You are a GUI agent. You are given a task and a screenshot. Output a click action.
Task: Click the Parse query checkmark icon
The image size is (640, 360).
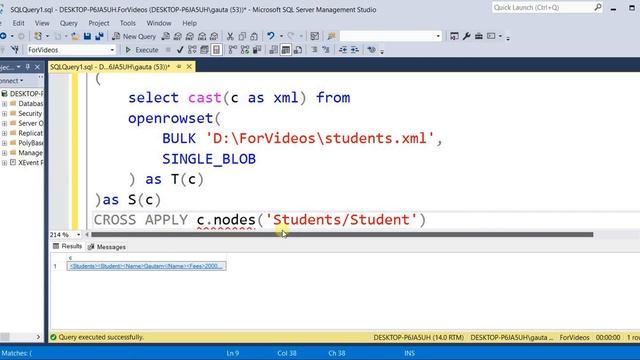click(x=180, y=50)
